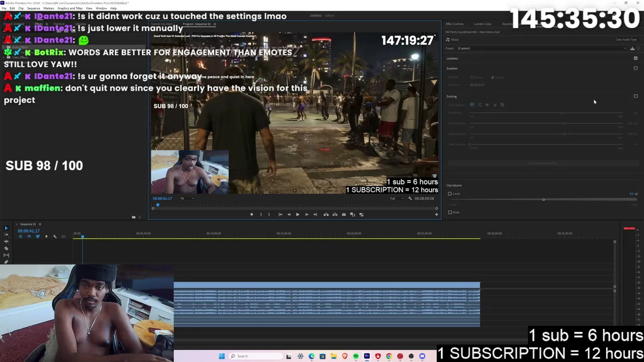This screenshot has height=362, width=644.
Task: Toggle Linked Selection in timeline
Action: pyautogui.click(x=37, y=236)
